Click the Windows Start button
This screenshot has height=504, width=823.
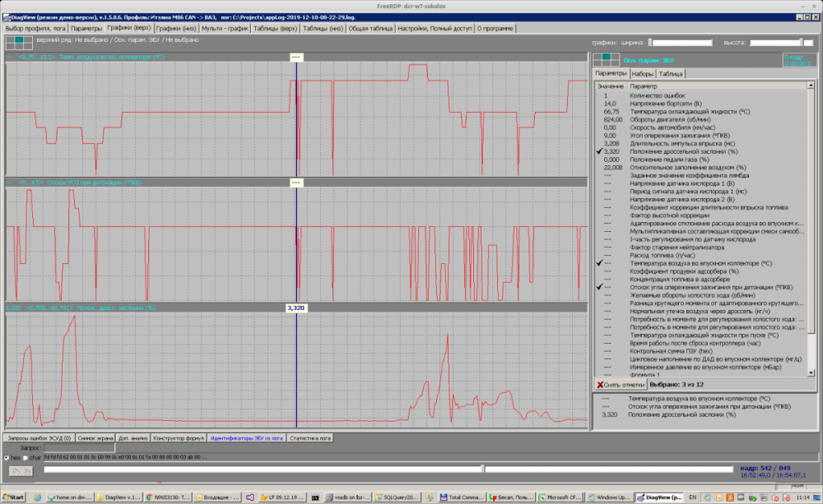pyautogui.click(x=14, y=497)
